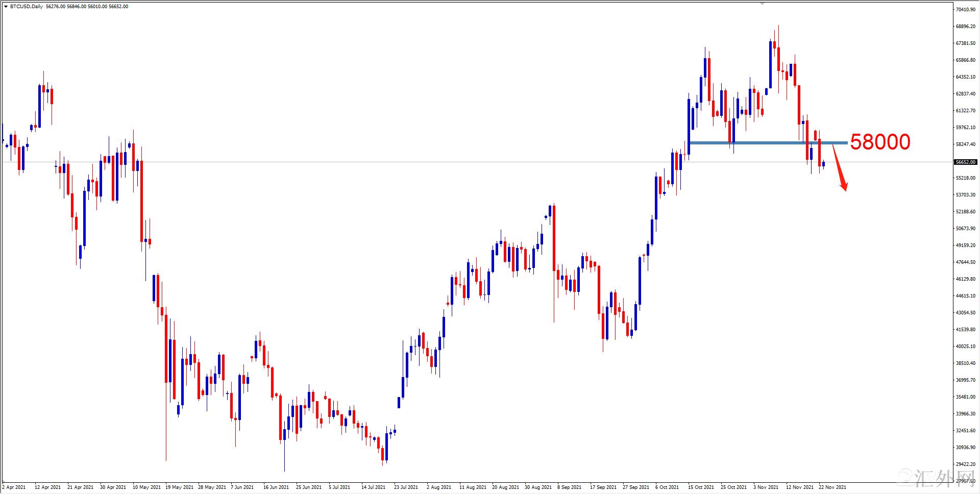Click the 29422.20 price axis label
980x494 pixels.
click(965, 464)
